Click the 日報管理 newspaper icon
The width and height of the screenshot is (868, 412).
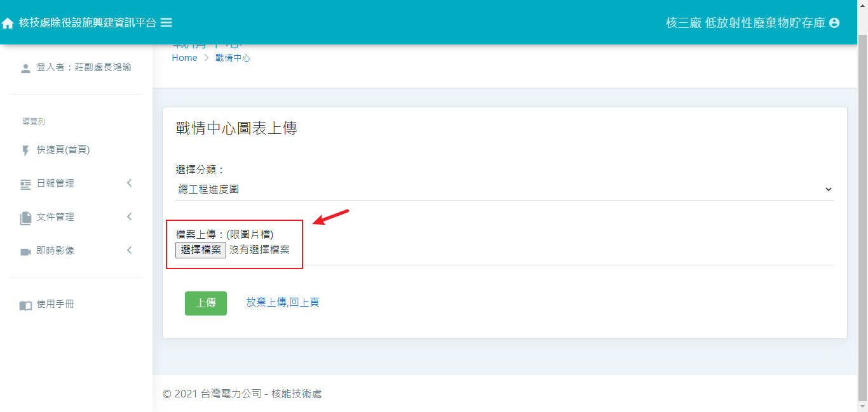[25, 184]
